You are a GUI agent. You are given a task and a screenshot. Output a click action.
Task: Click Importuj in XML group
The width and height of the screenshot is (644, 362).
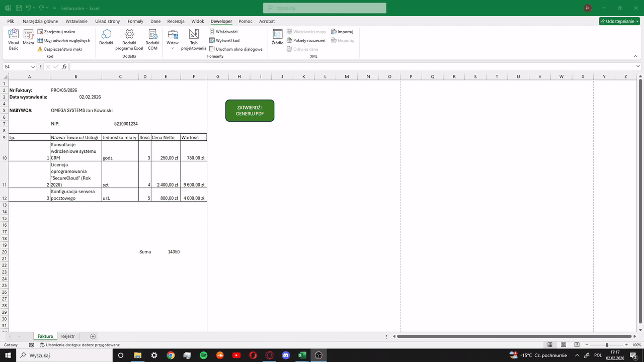[342, 32]
